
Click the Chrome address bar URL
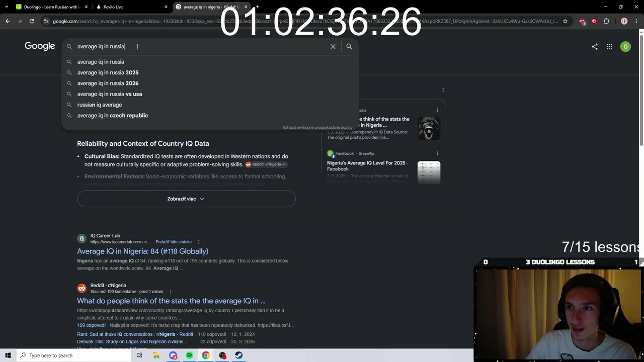305,21
